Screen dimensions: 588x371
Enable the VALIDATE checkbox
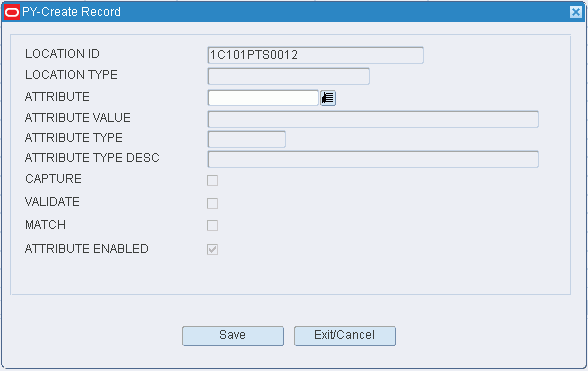coord(212,203)
